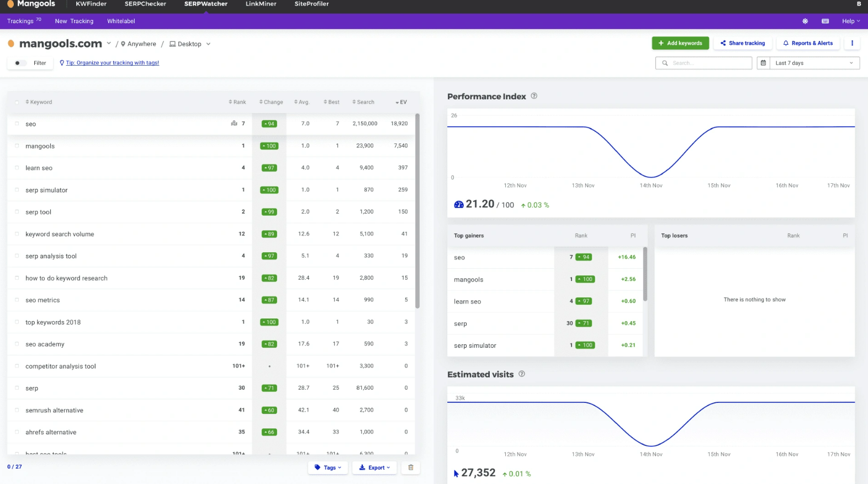
Task: Sort table by Keyword column
Action: [x=39, y=102]
